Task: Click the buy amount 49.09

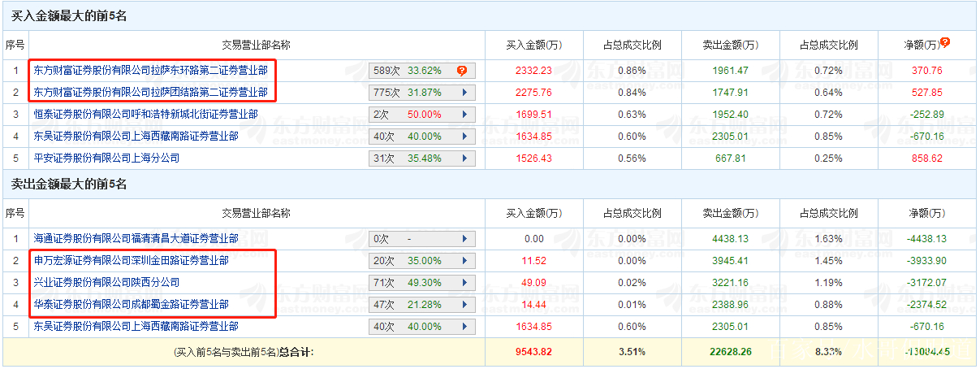Action: coord(533,283)
